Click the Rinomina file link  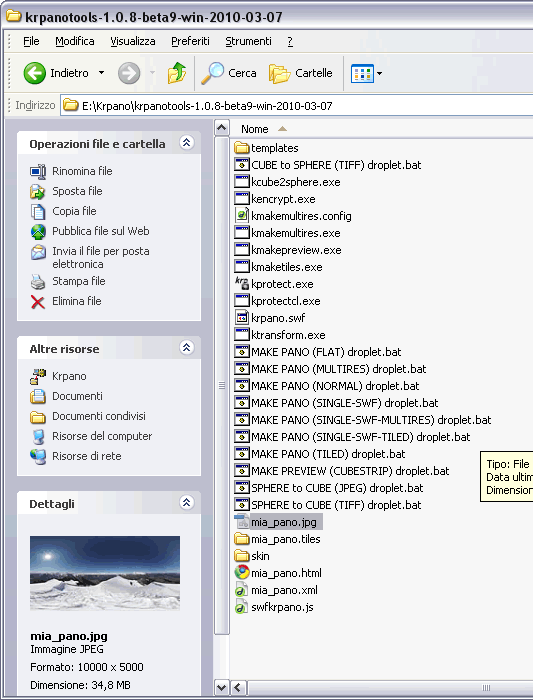[82, 171]
